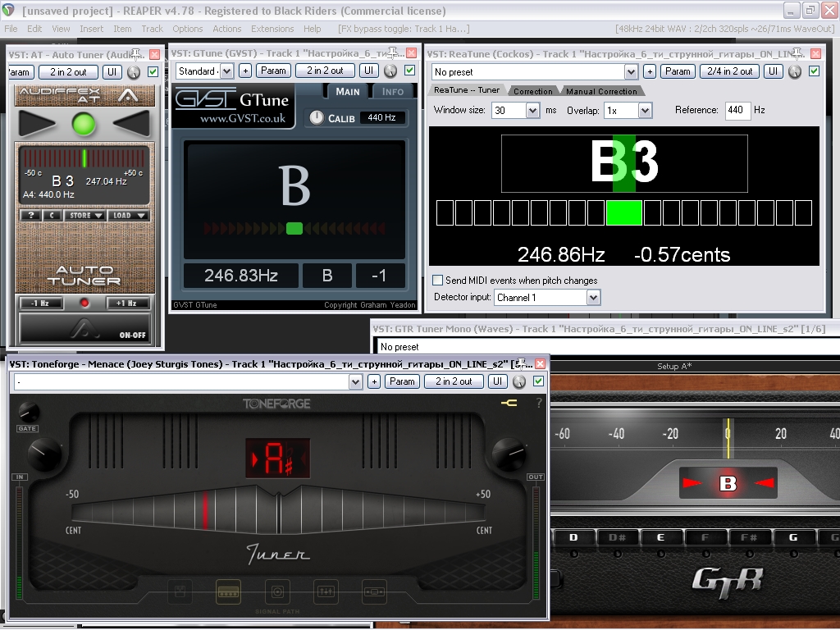Screen dimensions: 840x630
Task: Open the Track menu
Action: click(x=152, y=29)
